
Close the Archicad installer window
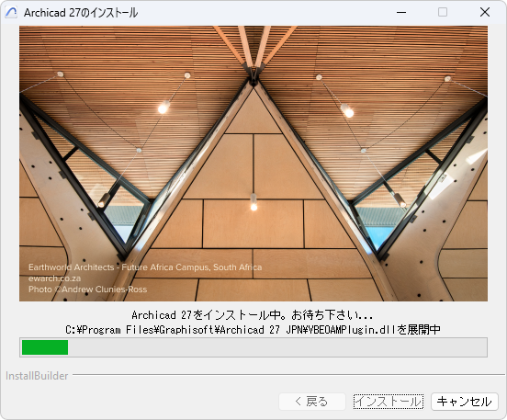coord(485,12)
